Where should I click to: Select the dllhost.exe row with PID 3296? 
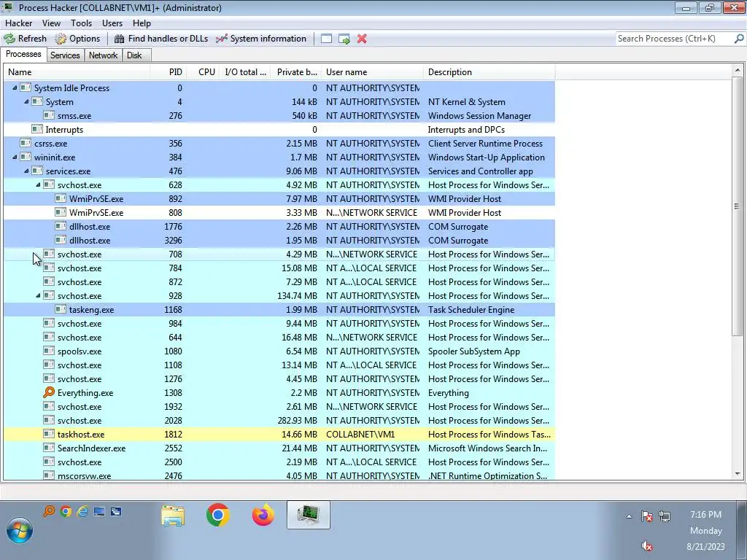279,240
